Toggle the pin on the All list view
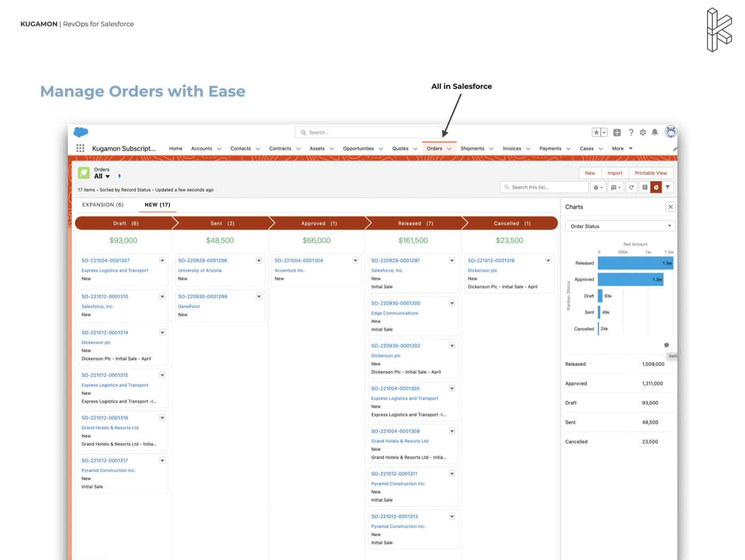745x560 pixels. click(x=119, y=176)
